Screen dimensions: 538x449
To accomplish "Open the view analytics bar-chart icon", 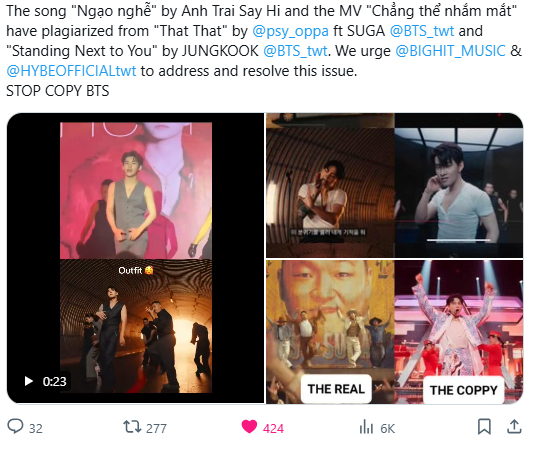I will tap(366, 428).
